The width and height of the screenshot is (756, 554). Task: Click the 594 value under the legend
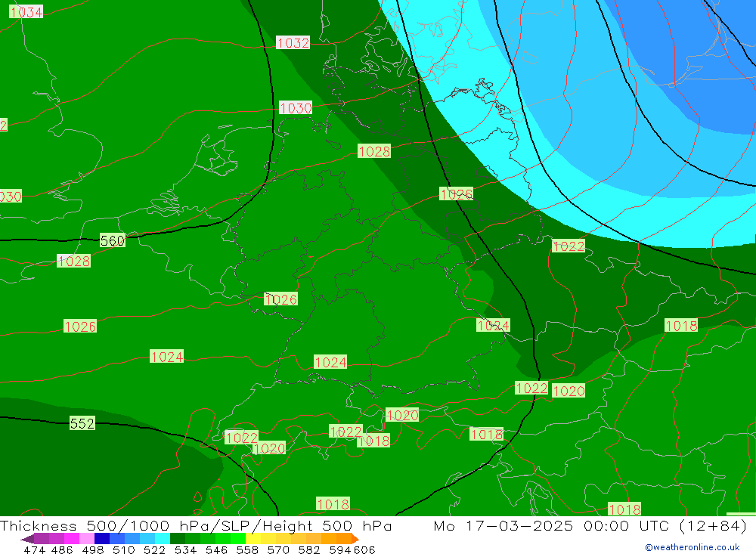click(340, 549)
